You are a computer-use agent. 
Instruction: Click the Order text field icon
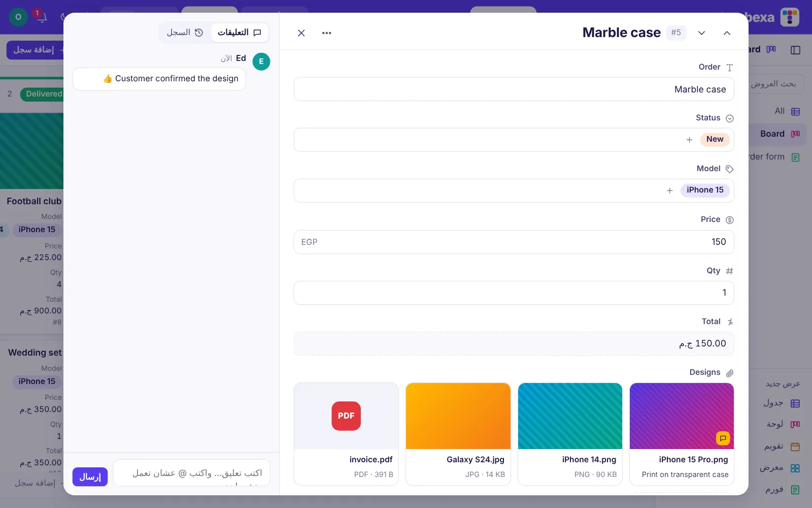point(730,68)
